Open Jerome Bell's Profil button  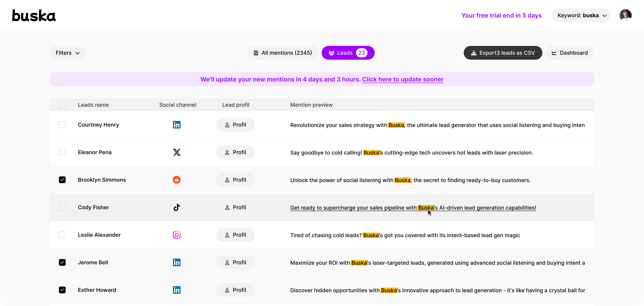pyautogui.click(x=235, y=262)
